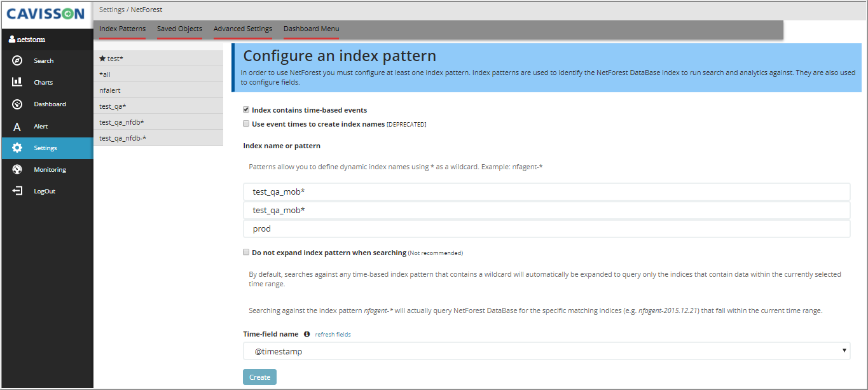Select the test_qa_nfdb-* index pattern

(x=158, y=138)
